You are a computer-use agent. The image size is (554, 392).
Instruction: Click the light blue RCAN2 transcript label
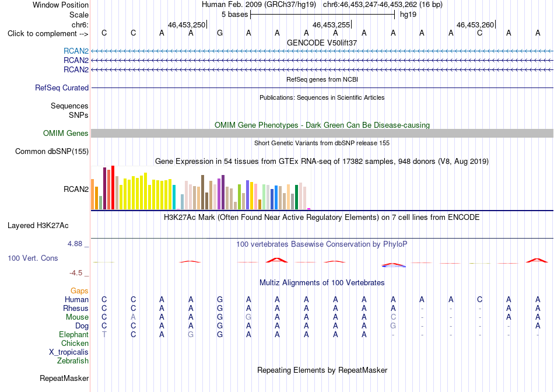click(x=76, y=51)
